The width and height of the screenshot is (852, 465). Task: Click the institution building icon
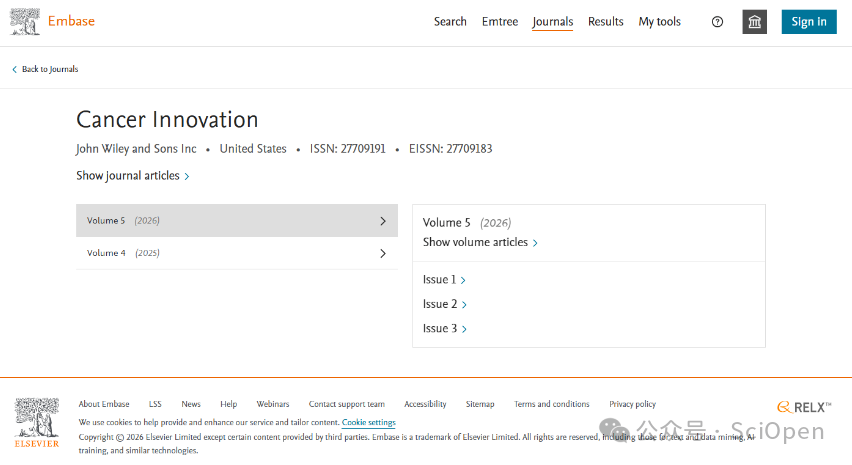click(x=755, y=22)
